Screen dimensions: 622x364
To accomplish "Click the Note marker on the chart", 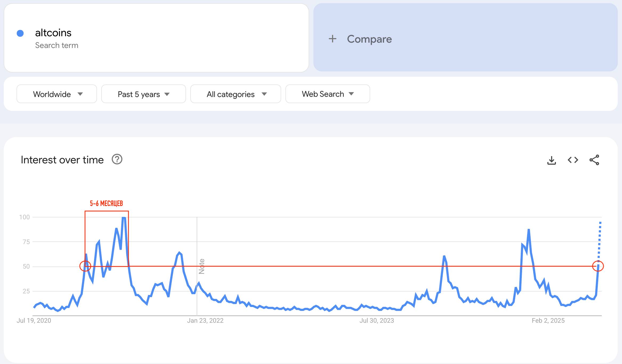I will (202, 266).
